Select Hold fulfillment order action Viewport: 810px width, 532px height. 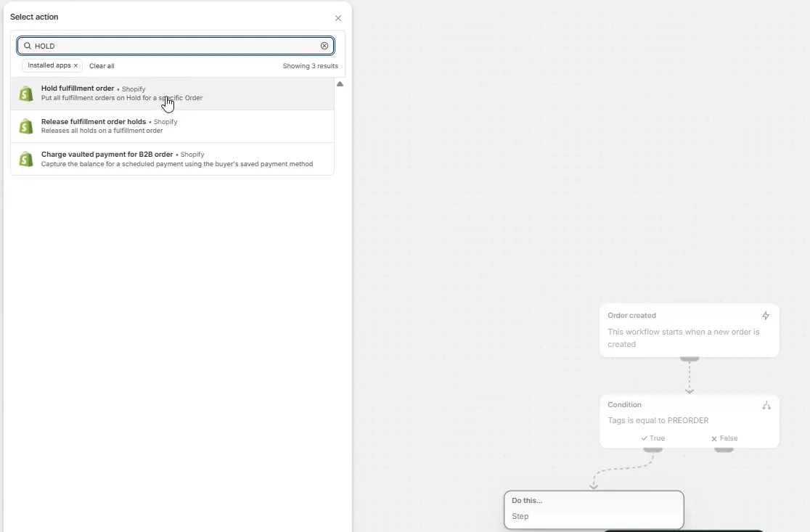[x=173, y=94]
